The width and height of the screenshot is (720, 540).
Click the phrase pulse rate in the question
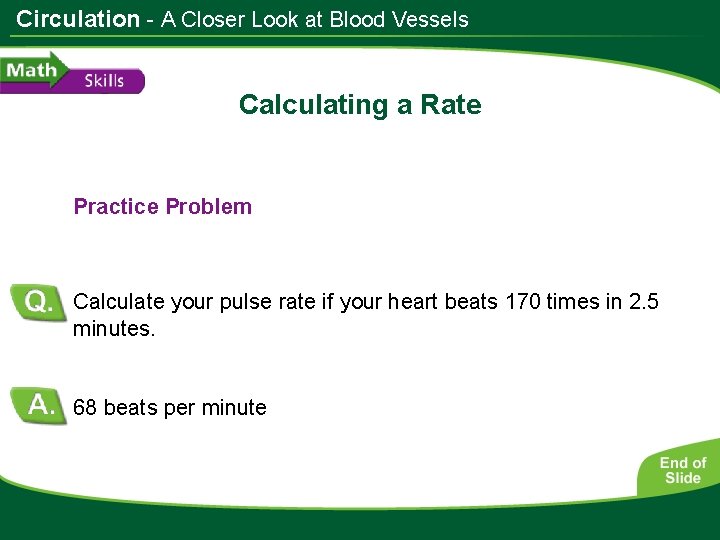tap(270, 302)
